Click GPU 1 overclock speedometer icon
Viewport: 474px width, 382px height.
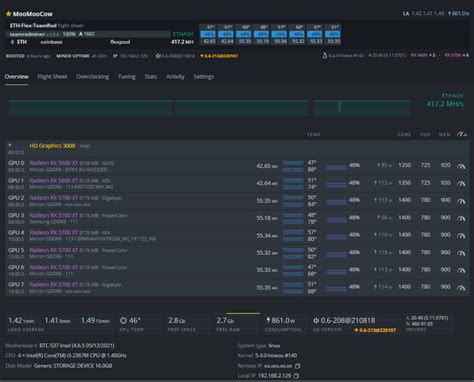tap(461, 183)
